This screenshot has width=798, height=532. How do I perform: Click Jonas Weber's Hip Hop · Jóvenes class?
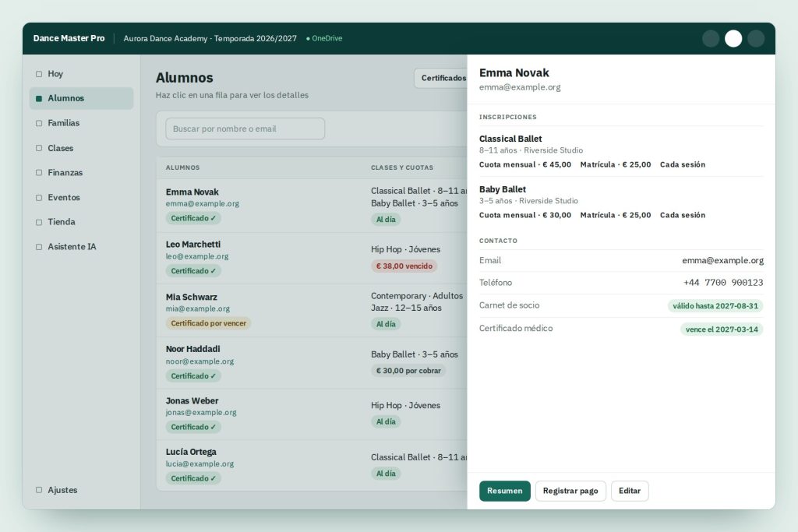tap(405, 405)
